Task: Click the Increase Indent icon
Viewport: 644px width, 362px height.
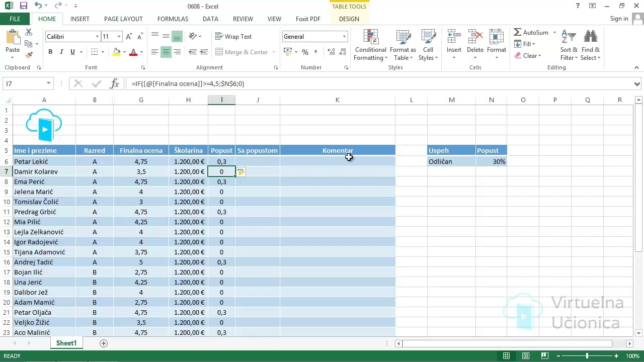Action: tap(204, 52)
